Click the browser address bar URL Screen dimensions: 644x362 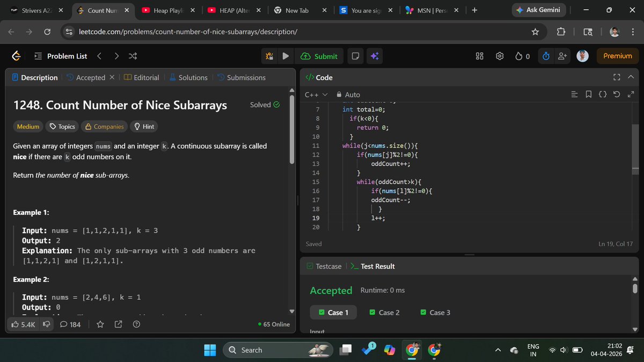click(188, 32)
